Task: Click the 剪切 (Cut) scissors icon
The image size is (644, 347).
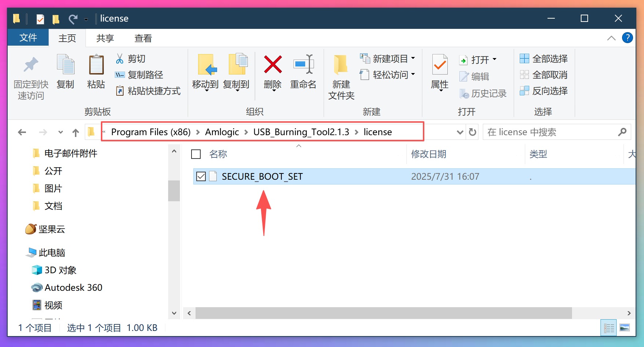Action: click(x=119, y=58)
